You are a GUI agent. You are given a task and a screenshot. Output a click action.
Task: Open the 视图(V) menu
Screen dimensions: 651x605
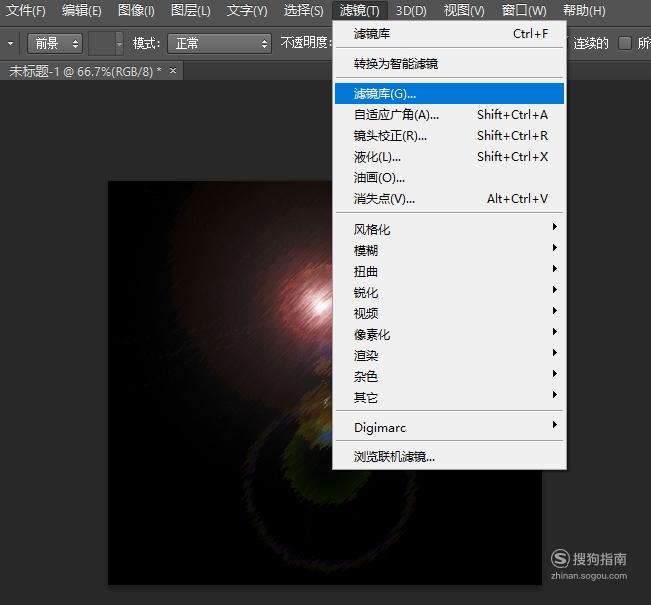point(464,10)
